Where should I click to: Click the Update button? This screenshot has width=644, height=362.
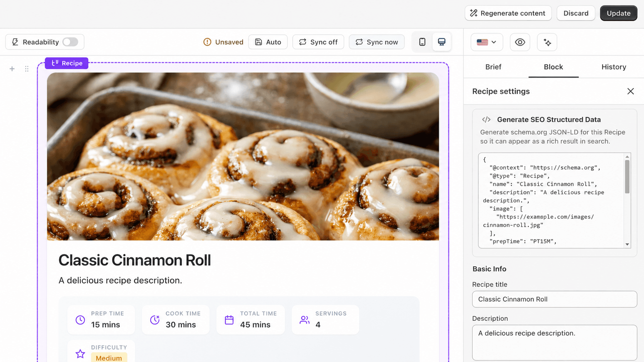(x=619, y=13)
